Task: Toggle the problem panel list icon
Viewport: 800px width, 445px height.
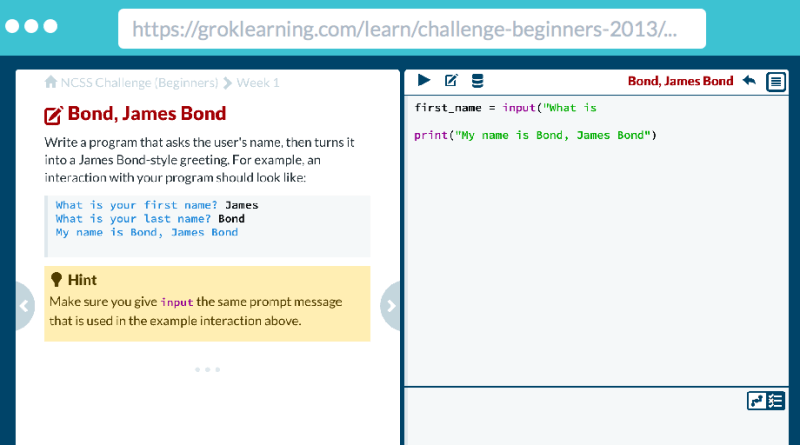Action: click(776, 81)
